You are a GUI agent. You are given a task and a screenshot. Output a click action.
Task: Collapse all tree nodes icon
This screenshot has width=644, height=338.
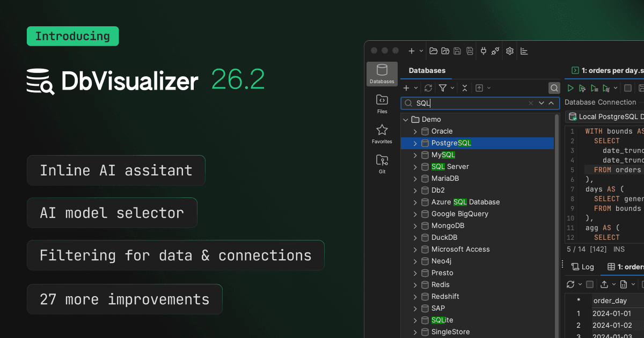pos(464,88)
